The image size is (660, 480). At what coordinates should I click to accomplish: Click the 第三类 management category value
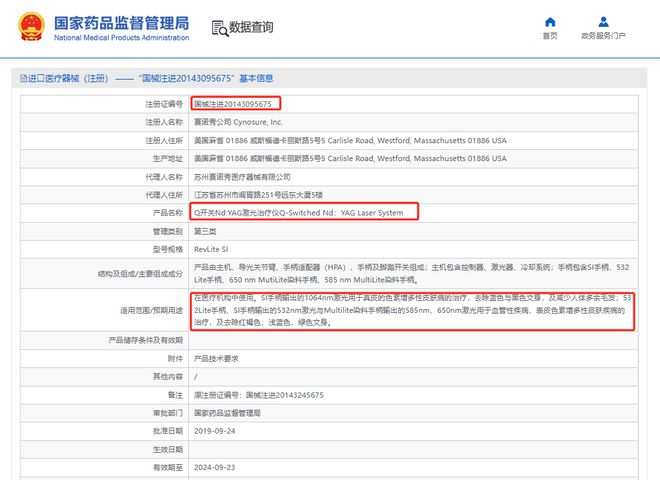coord(205,230)
